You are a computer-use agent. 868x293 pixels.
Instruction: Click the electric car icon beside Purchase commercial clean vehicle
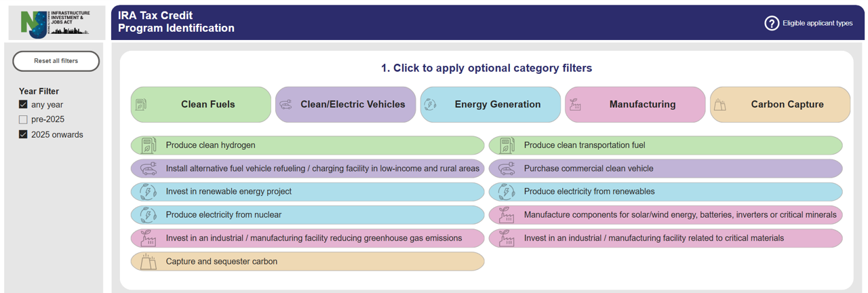506,169
